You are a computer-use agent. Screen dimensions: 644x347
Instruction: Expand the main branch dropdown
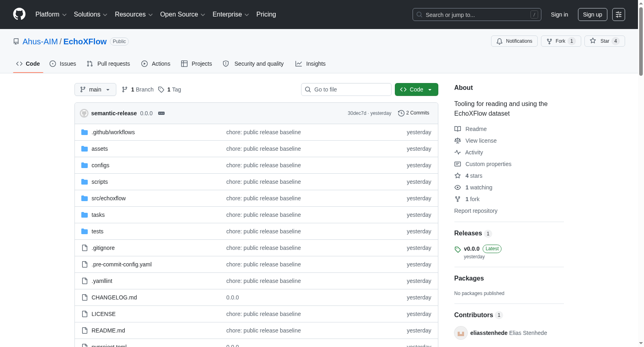point(95,89)
